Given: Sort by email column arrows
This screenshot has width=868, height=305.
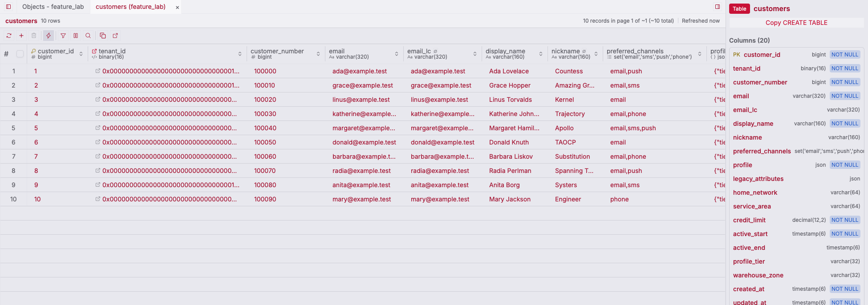Looking at the screenshot, I should (x=397, y=54).
